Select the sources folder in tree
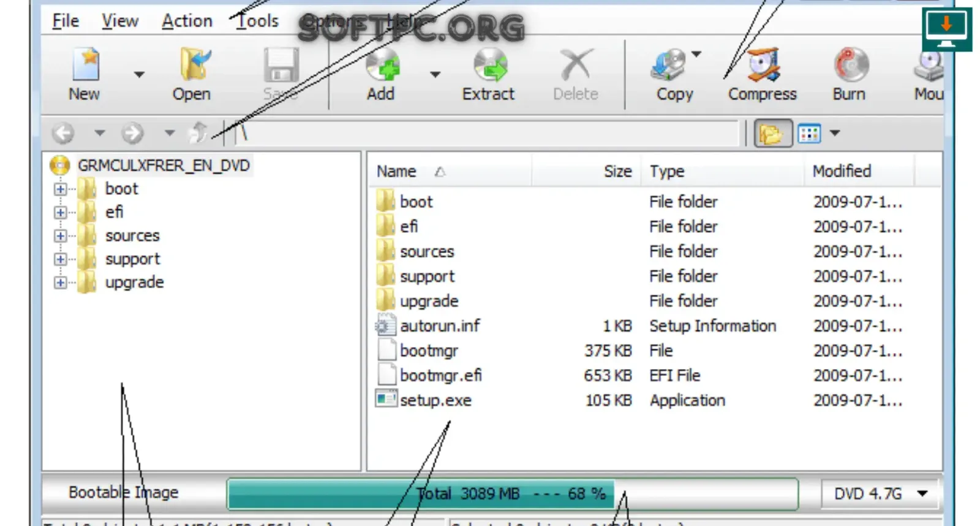 click(132, 235)
